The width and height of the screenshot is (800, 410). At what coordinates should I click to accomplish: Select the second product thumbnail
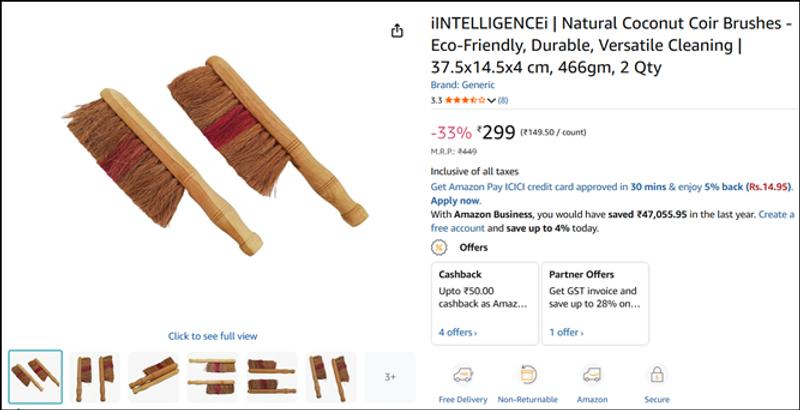click(94, 377)
